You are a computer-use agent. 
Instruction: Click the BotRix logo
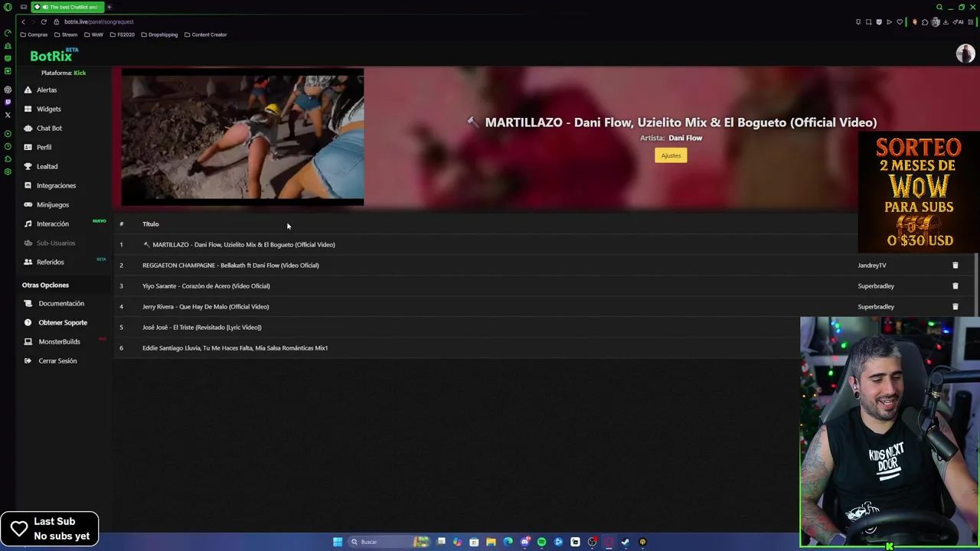[54, 55]
